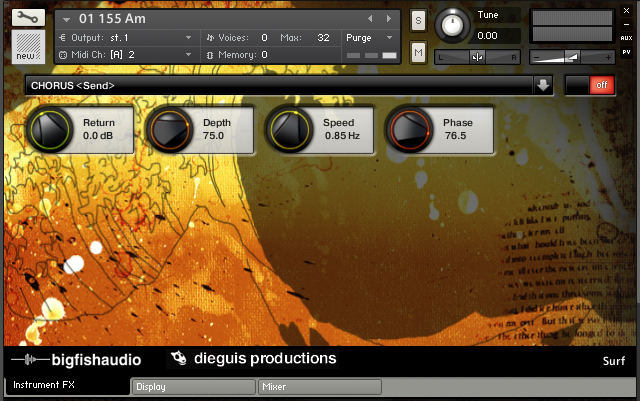Go to next instrument with right arrow
Image resolution: width=640 pixels, height=401 pixels.
389,18
